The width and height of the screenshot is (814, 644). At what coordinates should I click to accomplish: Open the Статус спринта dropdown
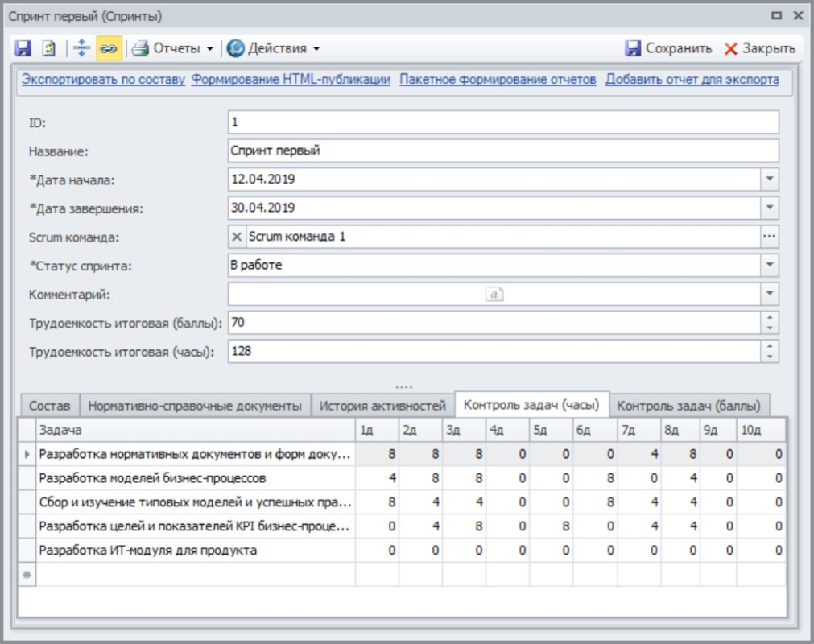tap(770, 265)
